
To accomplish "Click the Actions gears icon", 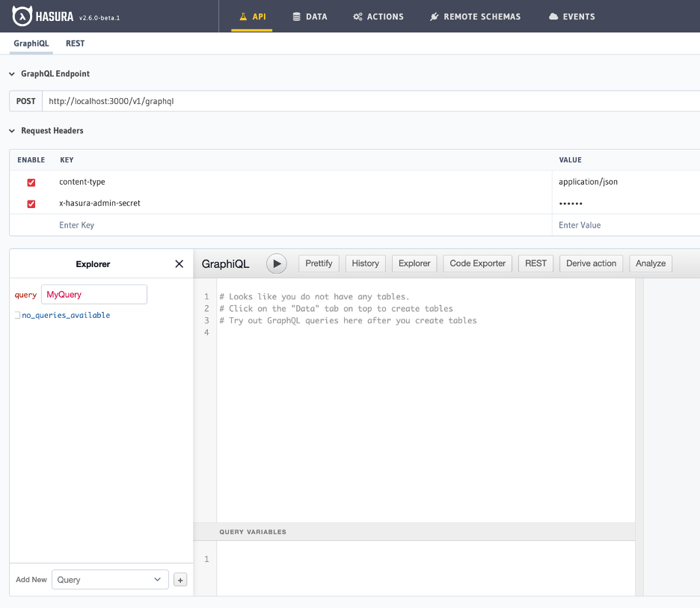I will [357, 16].
